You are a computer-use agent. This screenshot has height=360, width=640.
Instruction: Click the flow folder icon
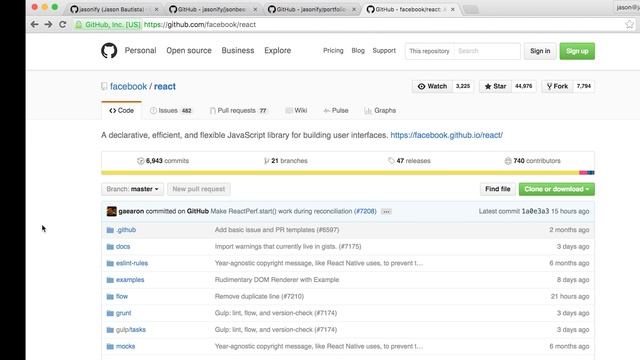click(x=110, y=297)
